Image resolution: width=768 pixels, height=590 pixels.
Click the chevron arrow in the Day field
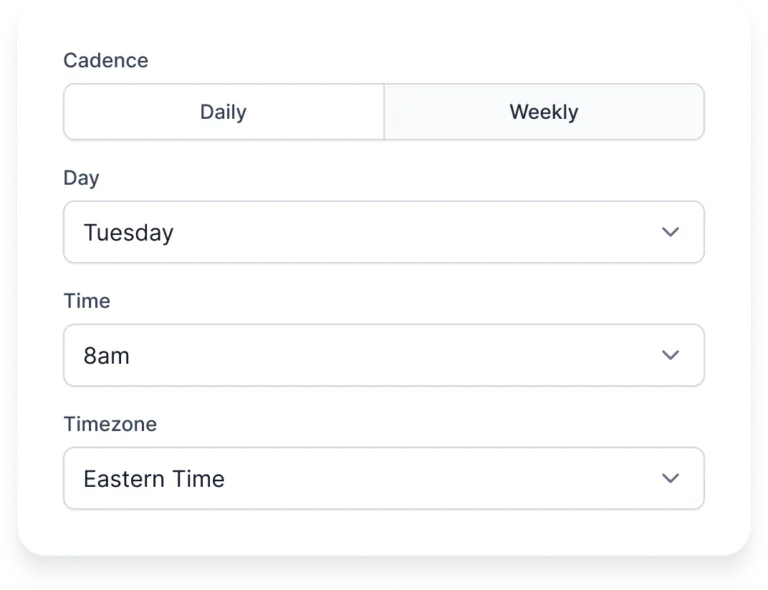coord(670,232)
